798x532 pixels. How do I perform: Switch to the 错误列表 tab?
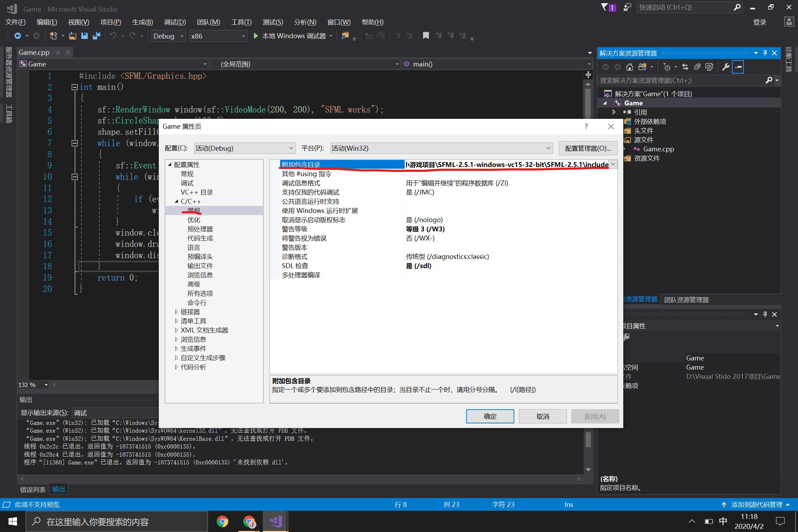(32, 489)
